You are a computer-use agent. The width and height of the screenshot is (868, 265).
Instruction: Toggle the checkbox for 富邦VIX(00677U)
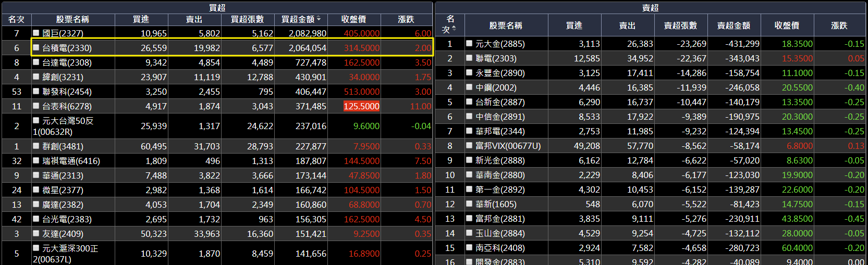[469, 145]
